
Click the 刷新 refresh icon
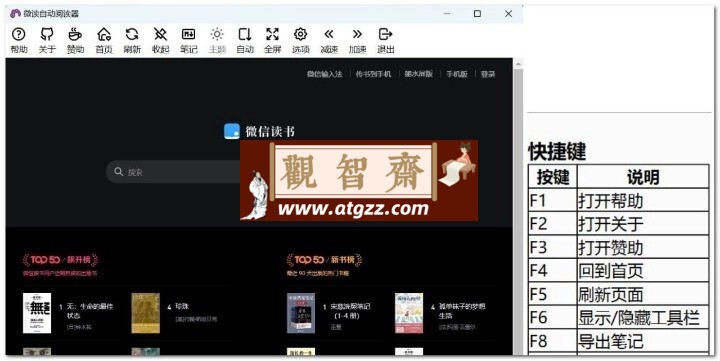tap(132, 34)
